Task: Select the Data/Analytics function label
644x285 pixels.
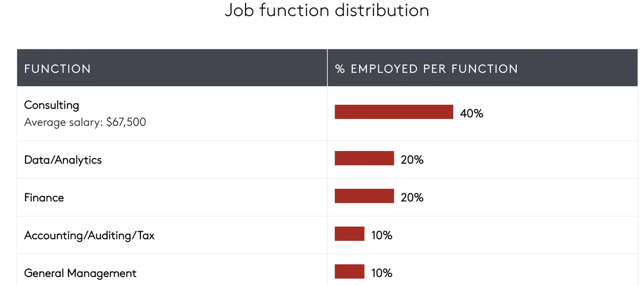Action: tap(63, 160)
